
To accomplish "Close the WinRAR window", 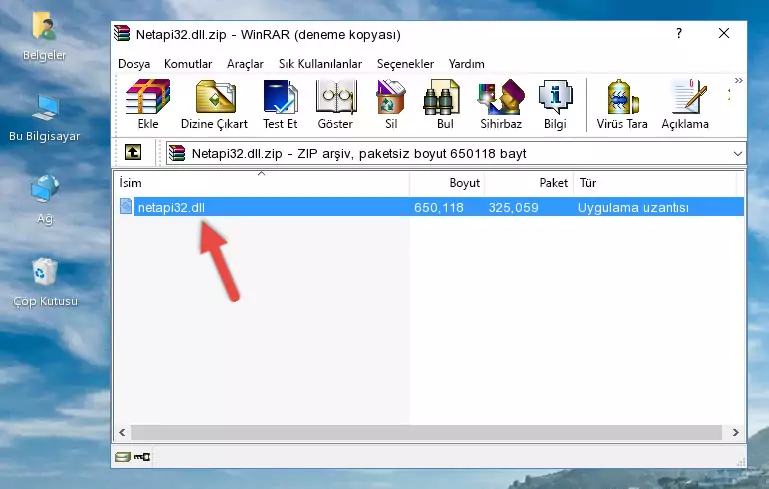I will pos(724,33).
